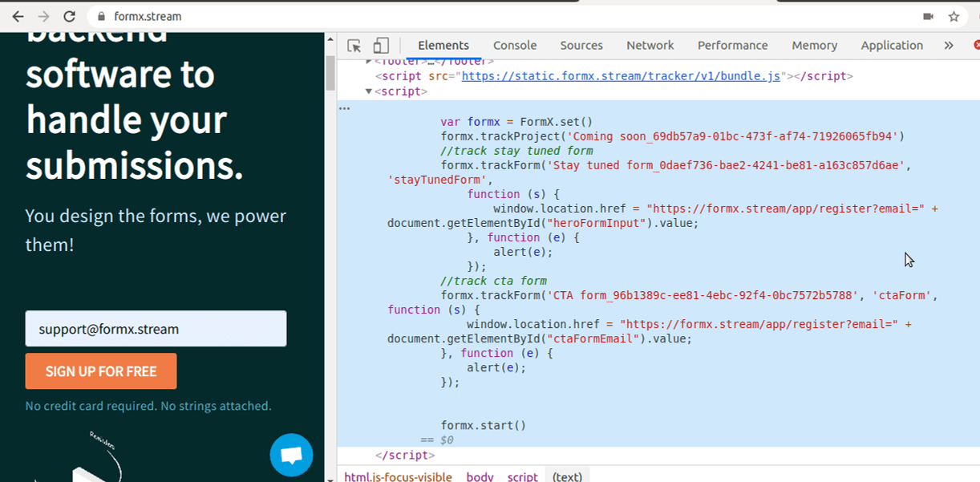
Task: Reload the formx.stream page
Action: 70,16
